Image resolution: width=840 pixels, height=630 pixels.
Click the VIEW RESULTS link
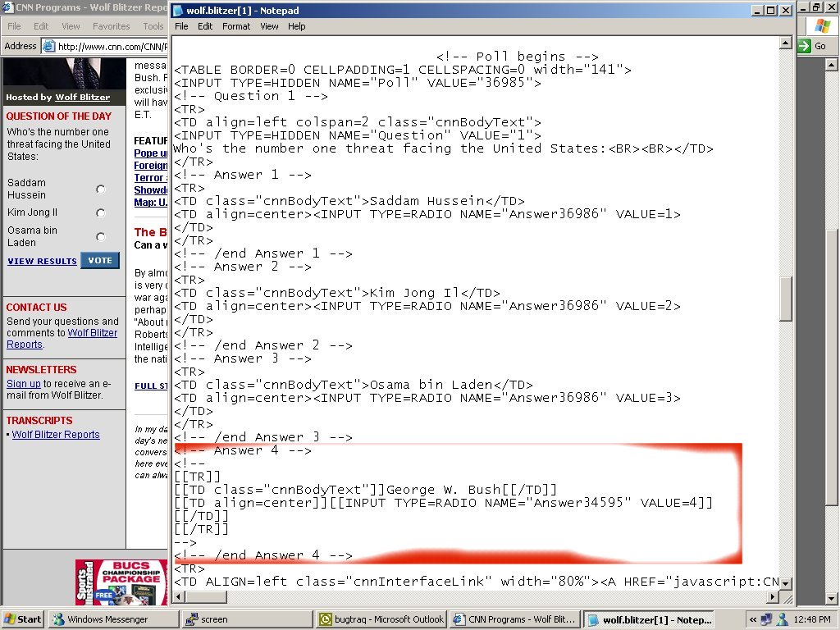click(x=42, y=261)
